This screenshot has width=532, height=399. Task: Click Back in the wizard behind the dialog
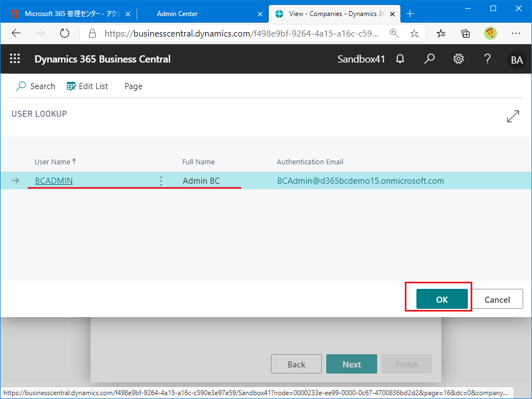coord(296,364)
